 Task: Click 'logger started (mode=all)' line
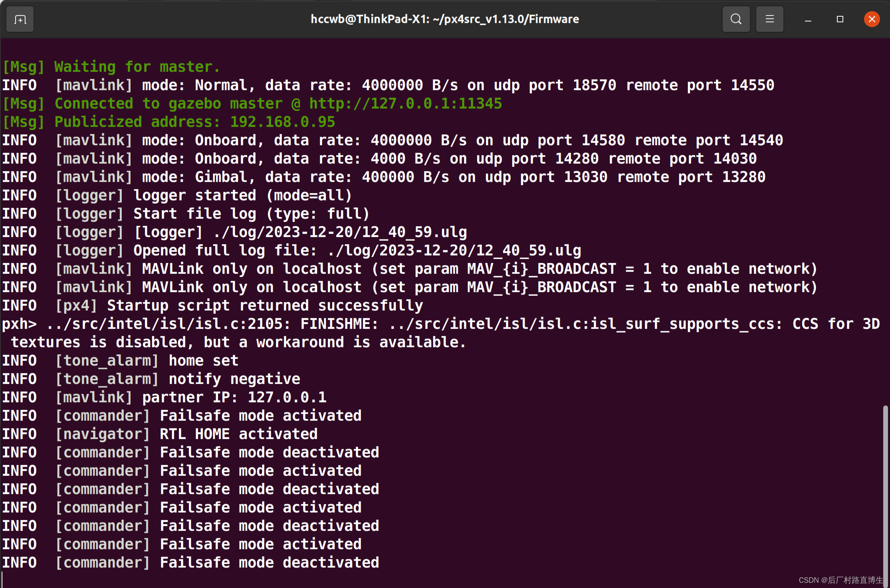242,196
